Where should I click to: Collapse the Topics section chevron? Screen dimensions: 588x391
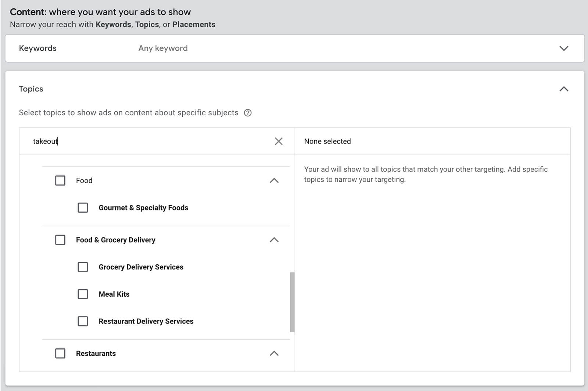coord(564,89)
